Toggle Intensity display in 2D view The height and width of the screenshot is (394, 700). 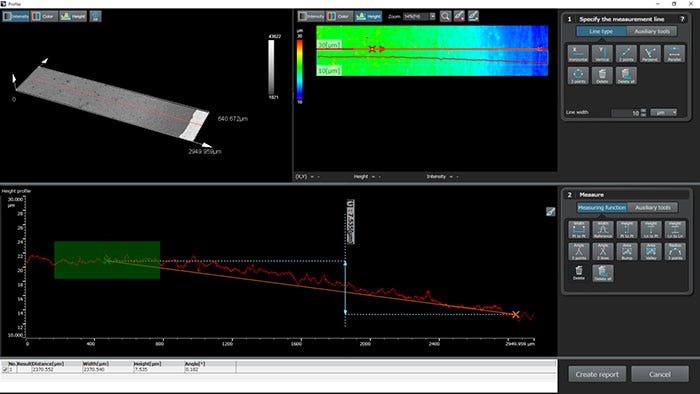click(311, 16)
